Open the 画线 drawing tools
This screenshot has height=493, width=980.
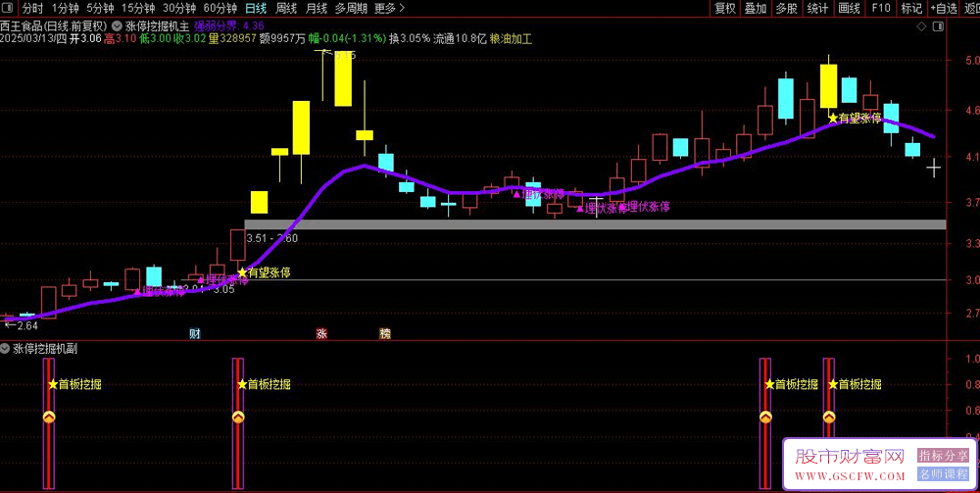tap(849, 8)
